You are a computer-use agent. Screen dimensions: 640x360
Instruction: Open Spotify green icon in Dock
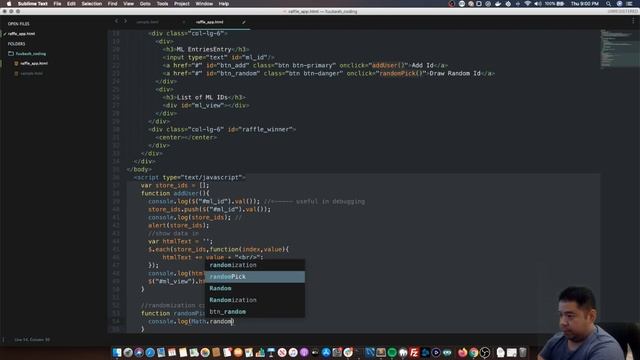(x=392, y=352)
